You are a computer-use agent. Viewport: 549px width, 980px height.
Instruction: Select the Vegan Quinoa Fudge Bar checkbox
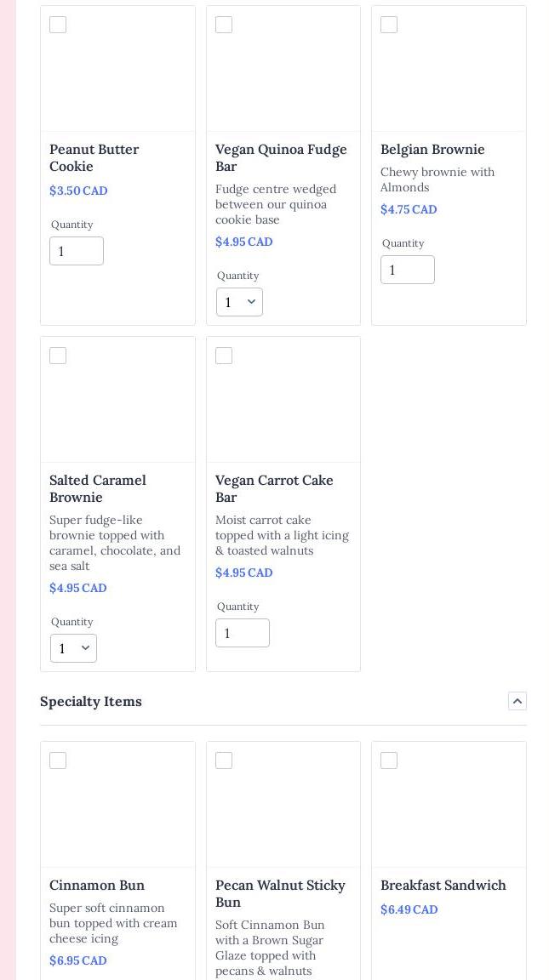pyautogui.click(x=224, y=25)
